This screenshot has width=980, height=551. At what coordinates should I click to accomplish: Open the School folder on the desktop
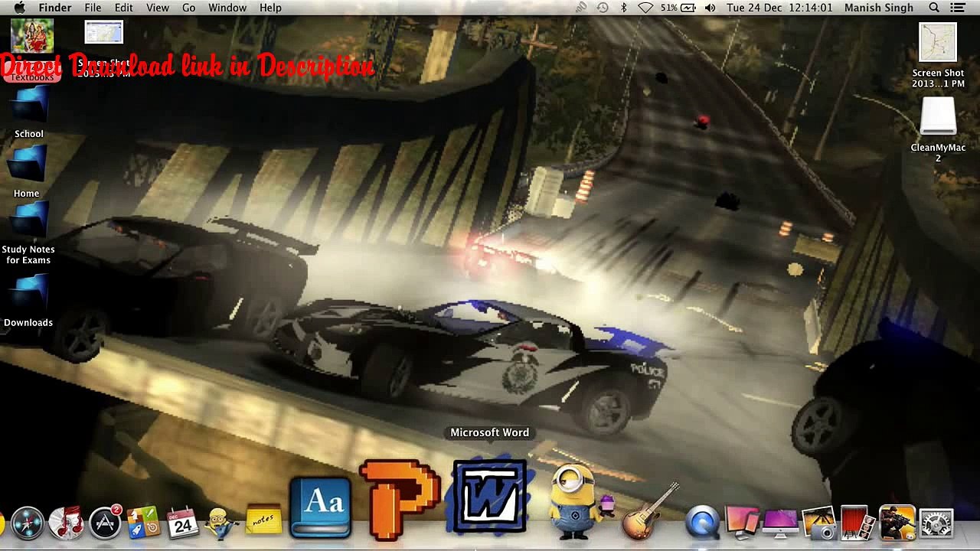29,112
